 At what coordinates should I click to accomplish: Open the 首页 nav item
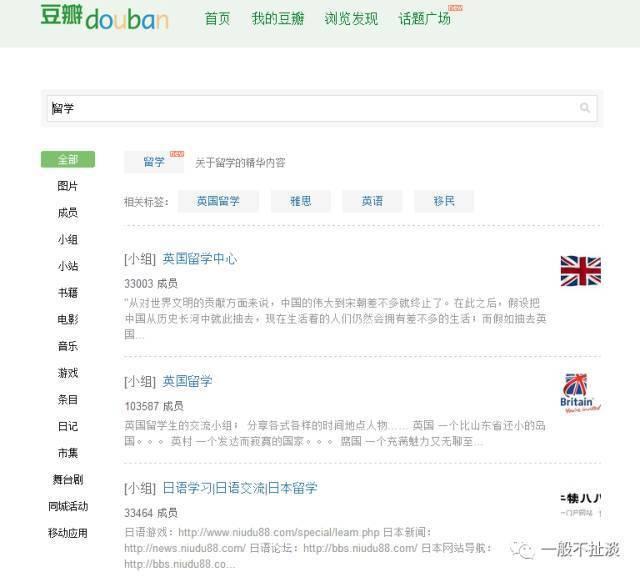pyautogui.click(x=218, y=19)
